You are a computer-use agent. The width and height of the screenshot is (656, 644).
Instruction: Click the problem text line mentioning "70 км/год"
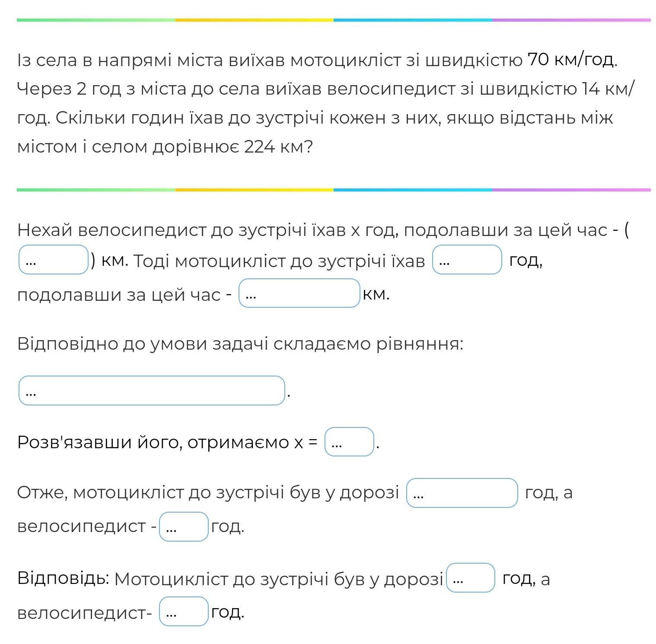point(317,60)
